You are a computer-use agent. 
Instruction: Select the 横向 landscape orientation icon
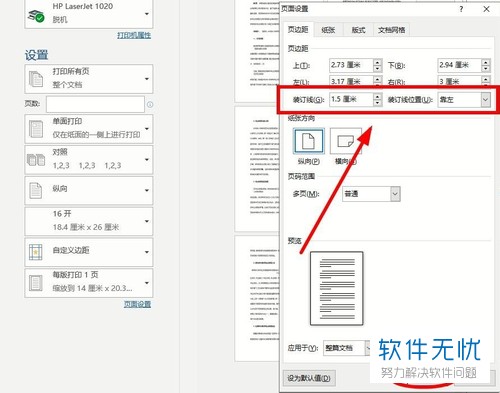click(346, 141)
